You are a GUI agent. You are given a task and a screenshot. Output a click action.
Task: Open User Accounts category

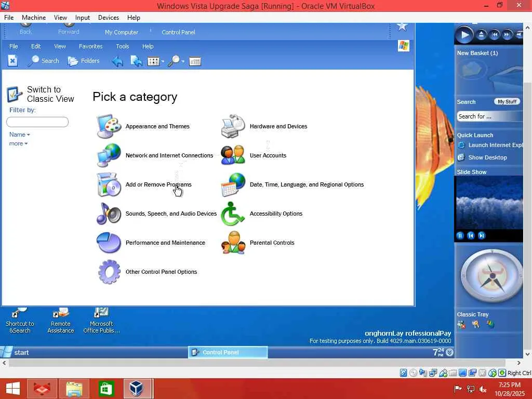tap(254, 155)
